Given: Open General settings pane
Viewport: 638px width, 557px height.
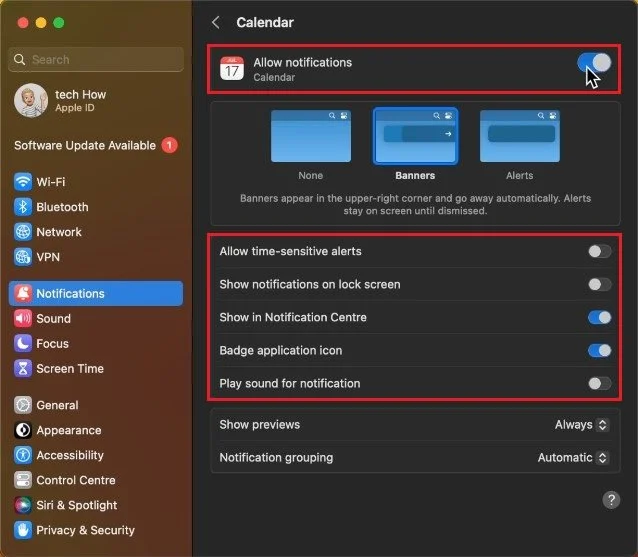Looking at the screenshot, I should click(96, 405).
